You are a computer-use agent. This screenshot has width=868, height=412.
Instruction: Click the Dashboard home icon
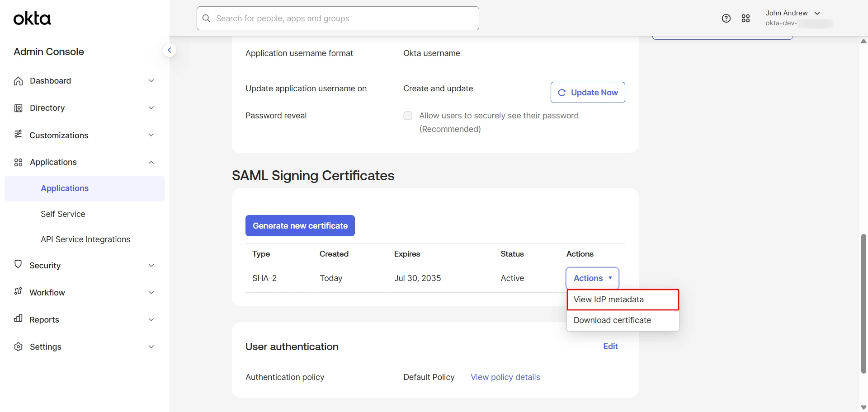click(x=18, y=81)
